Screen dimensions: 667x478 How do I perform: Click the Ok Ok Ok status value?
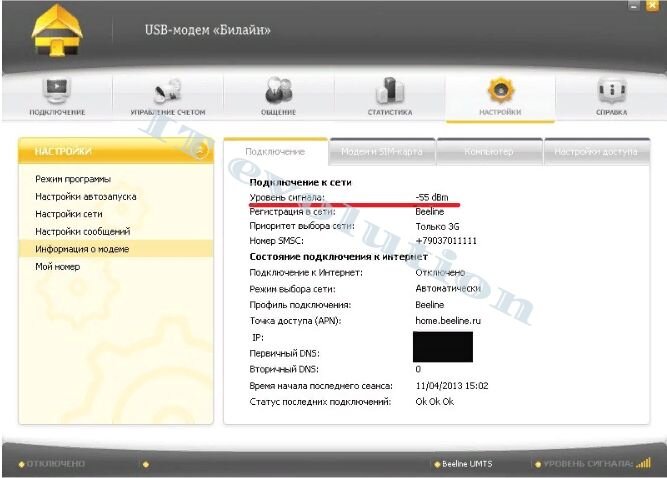pyautogui.click(x=435, y=401)
